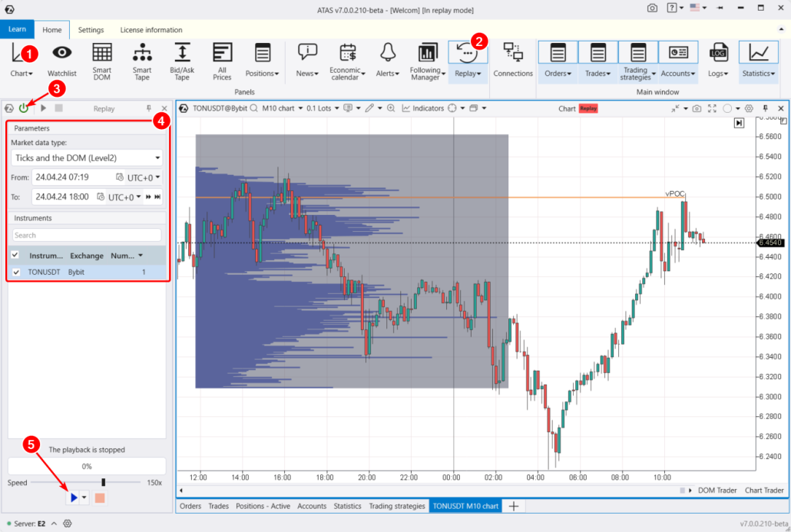Image resolution: width=791 pixels, height=532 pixels.
Task: Switch to the Settings tab
Action: [91, 29]
